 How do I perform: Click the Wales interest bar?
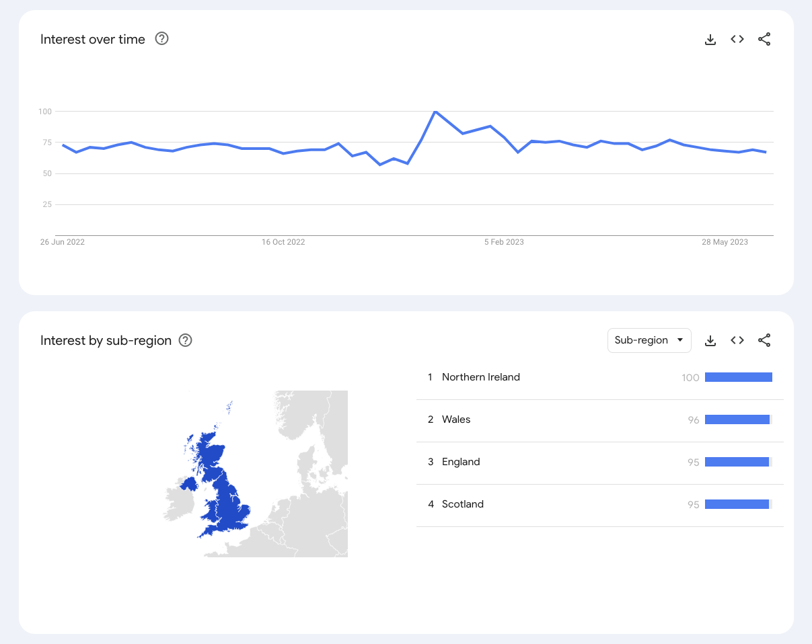(737, 420)
